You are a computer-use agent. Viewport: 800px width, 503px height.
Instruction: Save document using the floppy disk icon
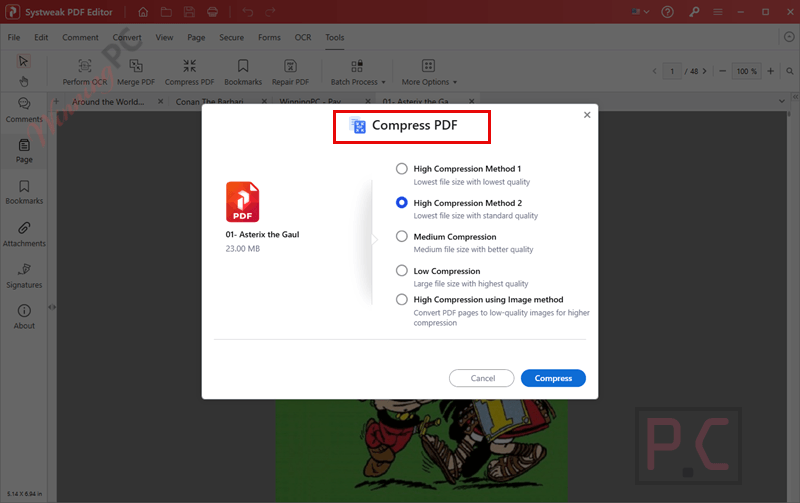click(x=189, y=12)
